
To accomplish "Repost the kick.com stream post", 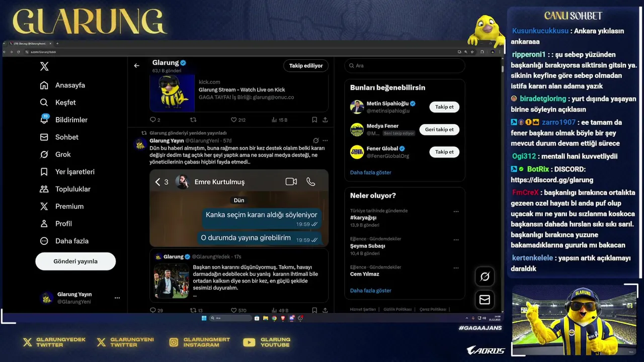I will point(193,120).
